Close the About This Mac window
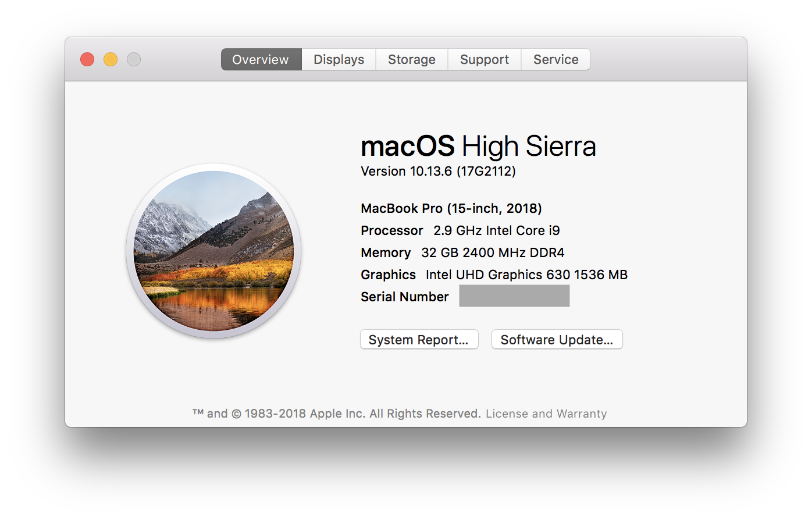The width and height of the screenshot is (812, 520). 87,59
